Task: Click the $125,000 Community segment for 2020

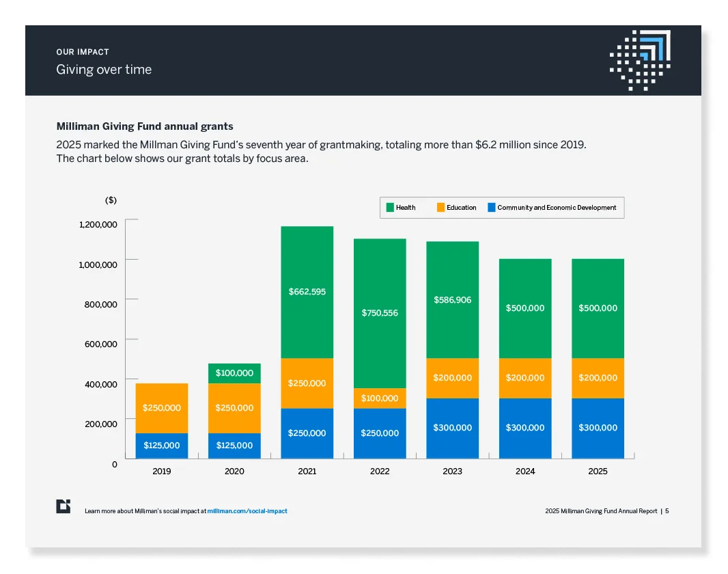Action: (234, 446)
